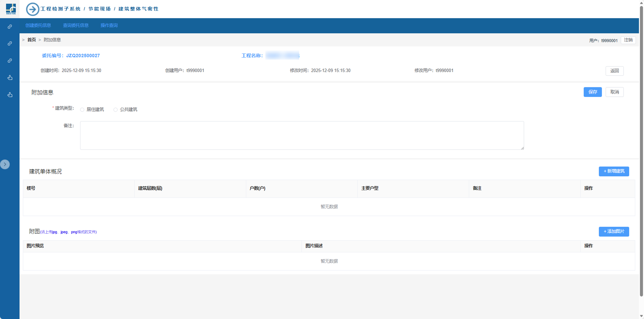
Task: Click 返回 to go back
Action: (614, 71)
